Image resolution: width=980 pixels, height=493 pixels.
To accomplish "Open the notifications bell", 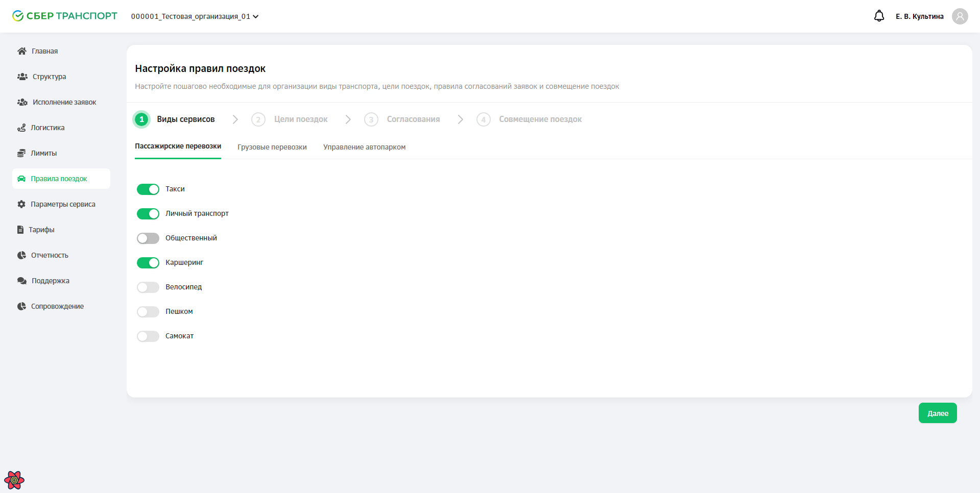I will pos(879,16).
